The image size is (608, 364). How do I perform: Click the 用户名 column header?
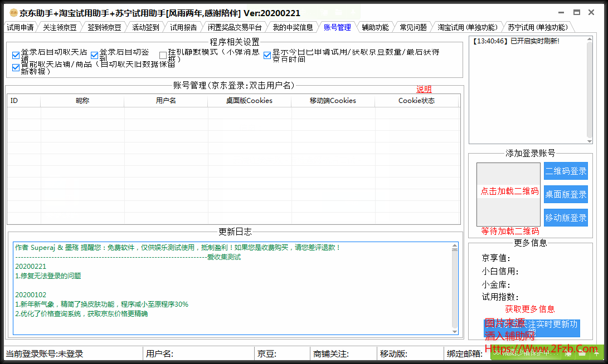coord(166,101)
